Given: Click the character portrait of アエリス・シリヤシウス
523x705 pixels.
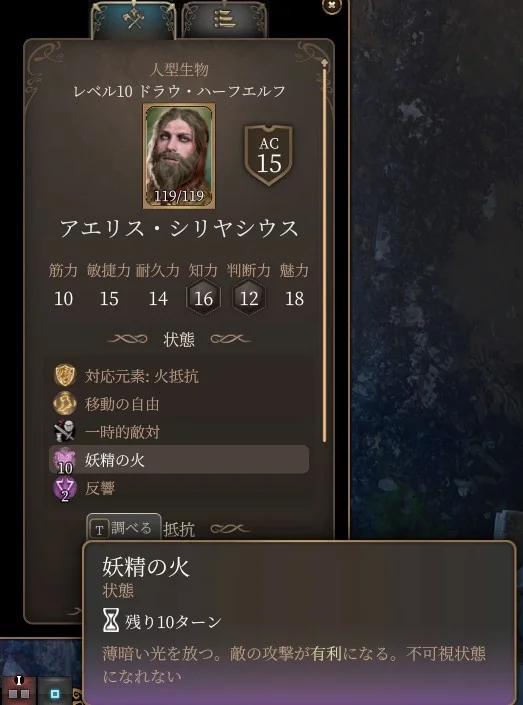Looking at the screenshot, I should [179, 156].
